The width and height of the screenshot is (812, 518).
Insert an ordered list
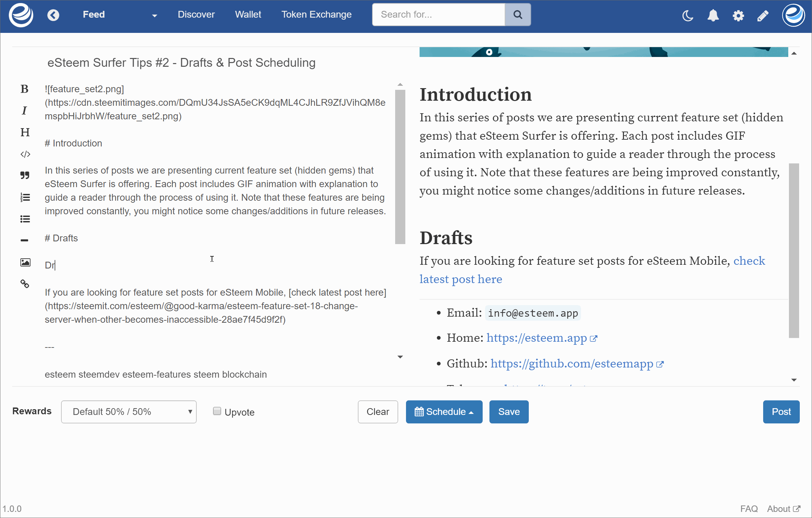[25, 197]
